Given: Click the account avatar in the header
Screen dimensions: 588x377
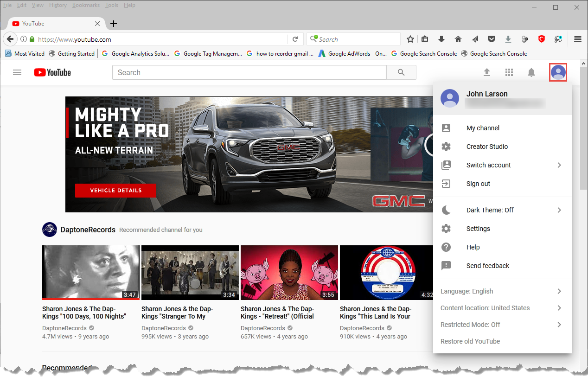Looking at the screenshot, I should pos(558,72).
